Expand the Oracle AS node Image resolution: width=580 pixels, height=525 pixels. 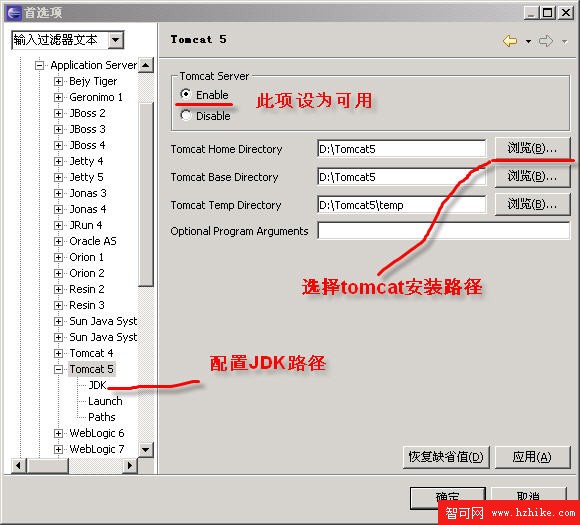58,241
